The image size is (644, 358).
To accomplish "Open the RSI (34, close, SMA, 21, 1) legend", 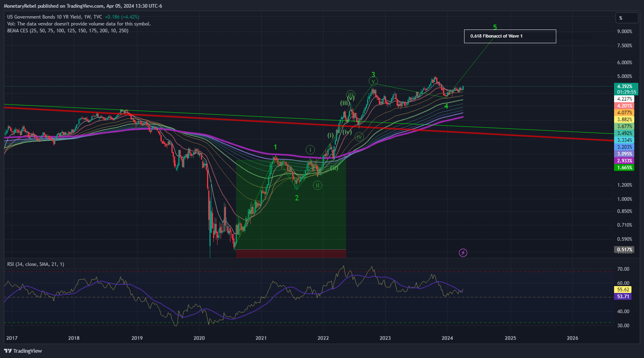I will click(36, 264).
